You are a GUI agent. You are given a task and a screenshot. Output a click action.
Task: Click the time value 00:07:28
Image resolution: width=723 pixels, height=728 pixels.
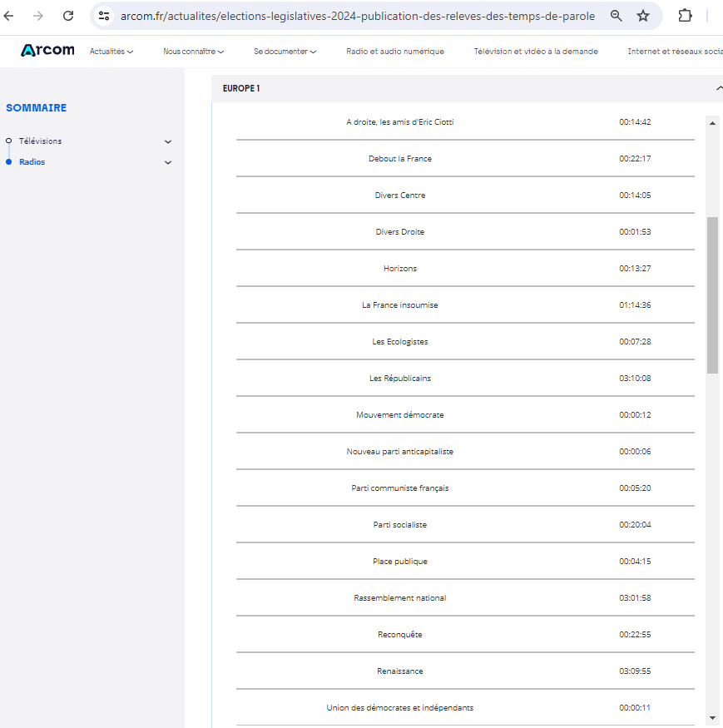[x=635, y=342]
